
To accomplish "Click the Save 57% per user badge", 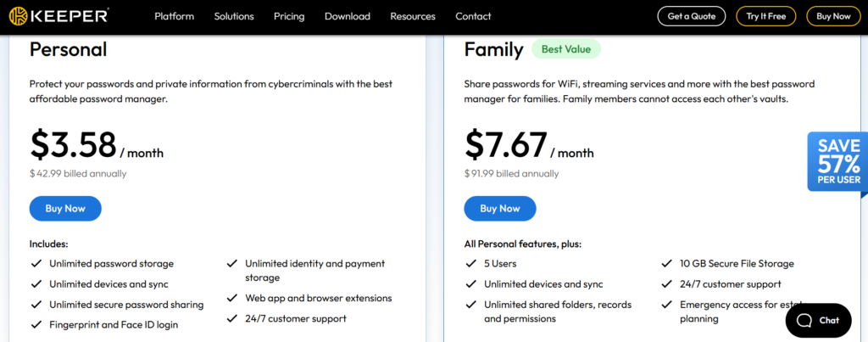I will pyautogui.click(x=838, y=162).
